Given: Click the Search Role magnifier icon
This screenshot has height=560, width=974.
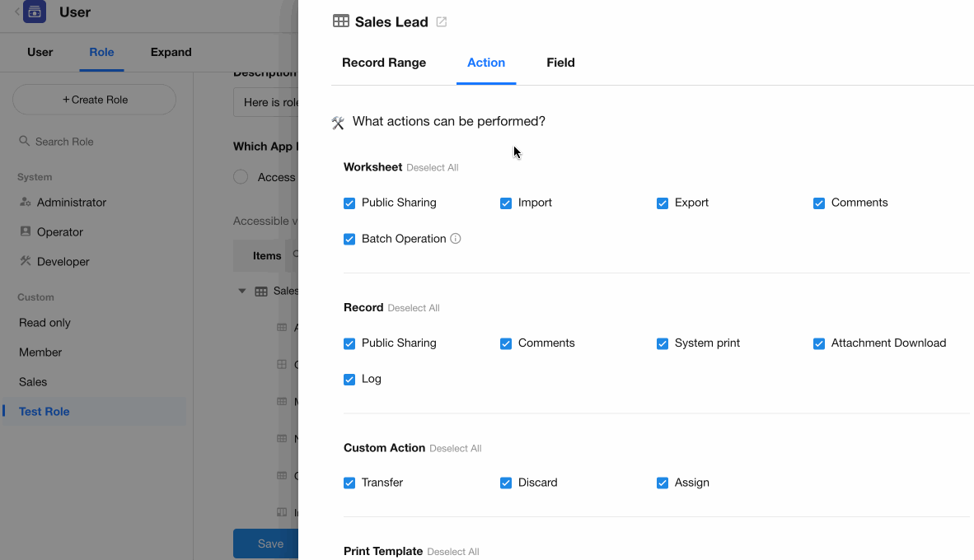Looking at the screenshot, I should 25,142.
